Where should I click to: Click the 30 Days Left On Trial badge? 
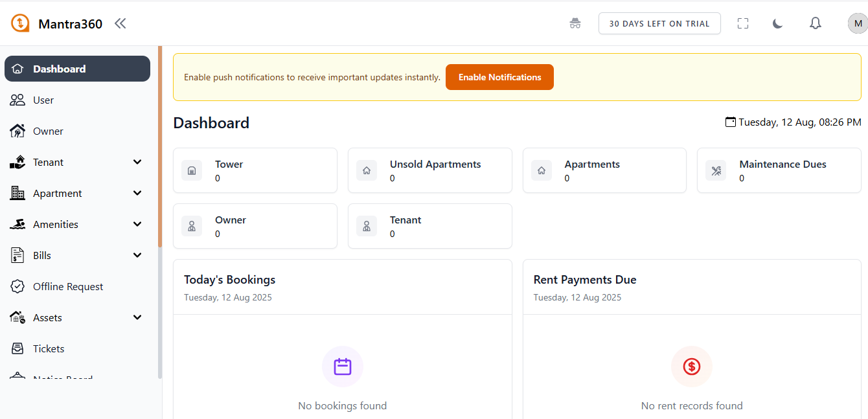(x=659, y=23)
